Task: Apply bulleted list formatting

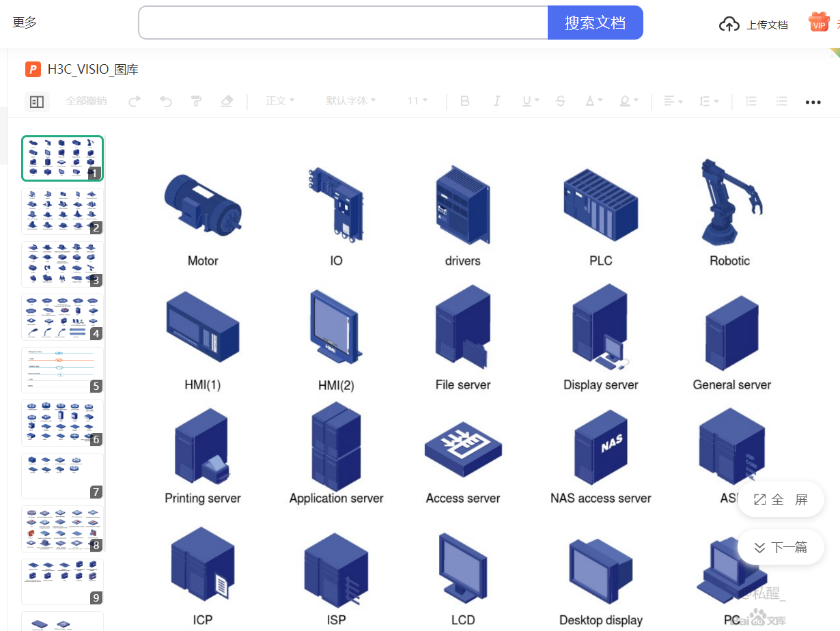Action: (782, 101)
